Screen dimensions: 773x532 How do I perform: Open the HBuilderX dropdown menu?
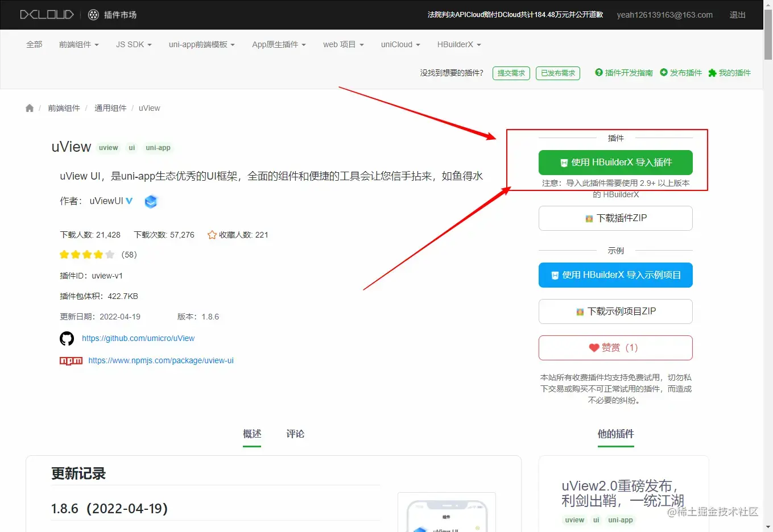coord(458,44)
